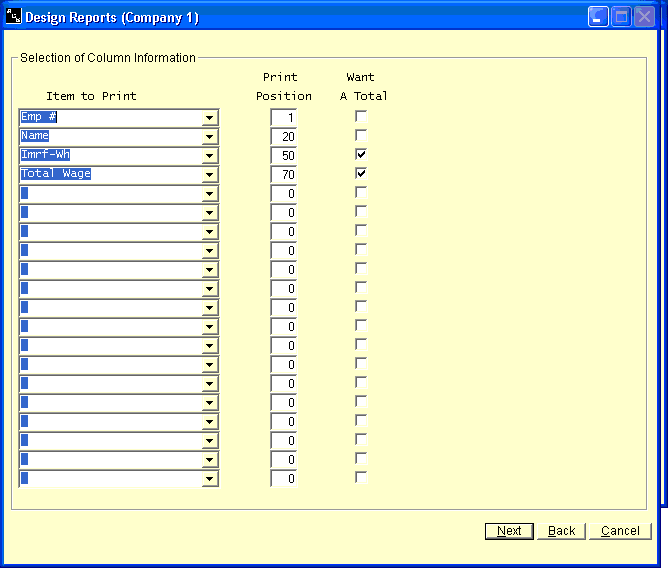This screenshot has height=568, width=668.
Task: Open the fifth empty item dropdown
Action: click(209, 269)
